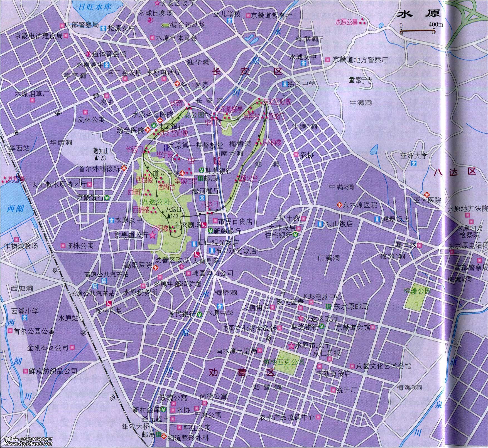The height and width of the screenshot is (448, 488).
Task: Click the bank icon next to 韩美银行
Action: point(201,170)
